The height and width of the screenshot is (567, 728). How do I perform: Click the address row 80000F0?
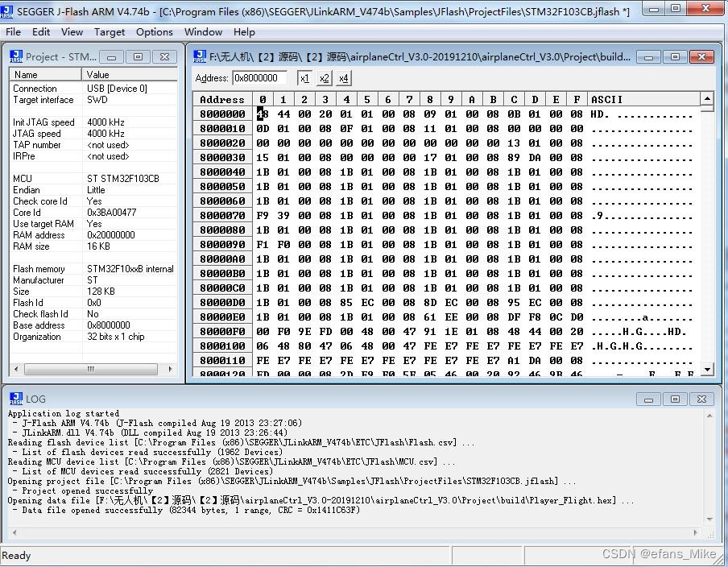coord(222,332)
